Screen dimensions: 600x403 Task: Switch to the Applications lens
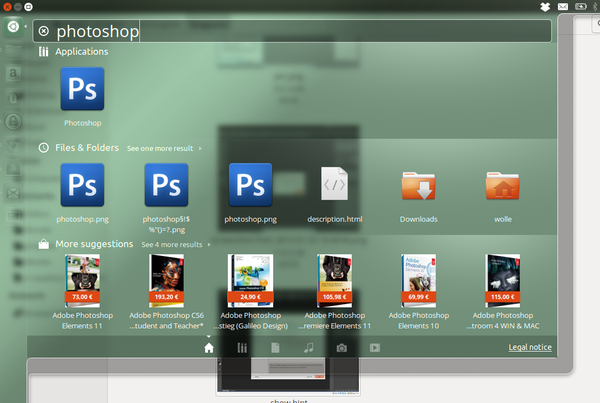coord(242,348)
